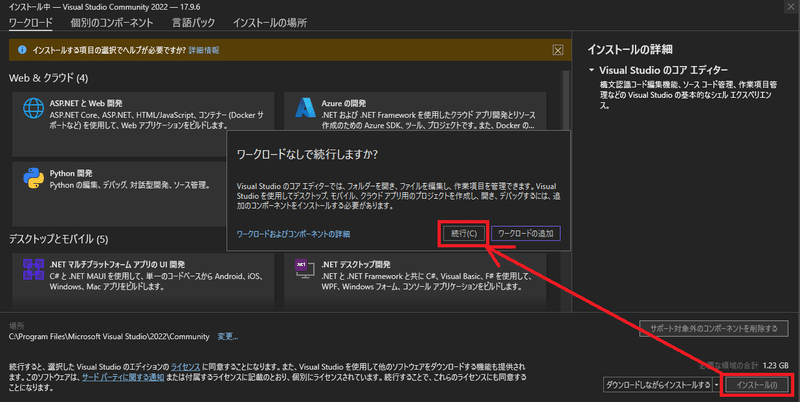The image size is (800, 402).
Task: Click 続行(C) button in the dialog
Action: coord(463,234)
